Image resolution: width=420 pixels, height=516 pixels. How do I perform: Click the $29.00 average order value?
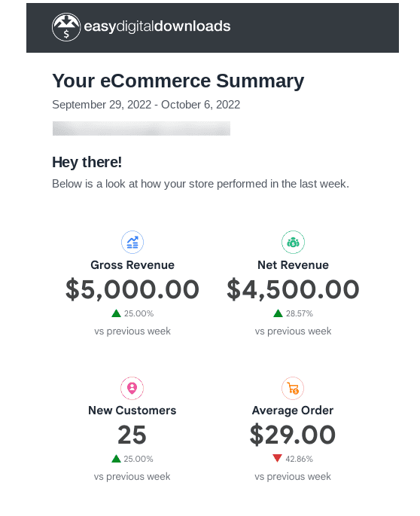(293, 435)
